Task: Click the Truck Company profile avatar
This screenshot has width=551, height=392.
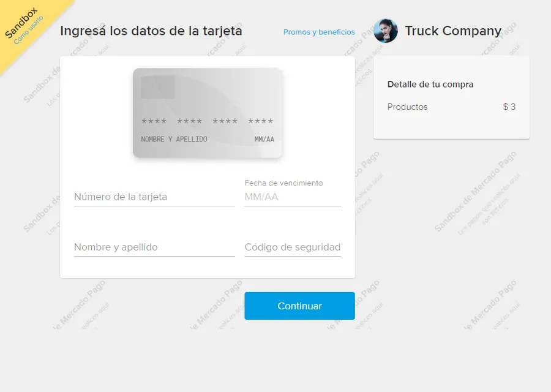Action: 386,31
